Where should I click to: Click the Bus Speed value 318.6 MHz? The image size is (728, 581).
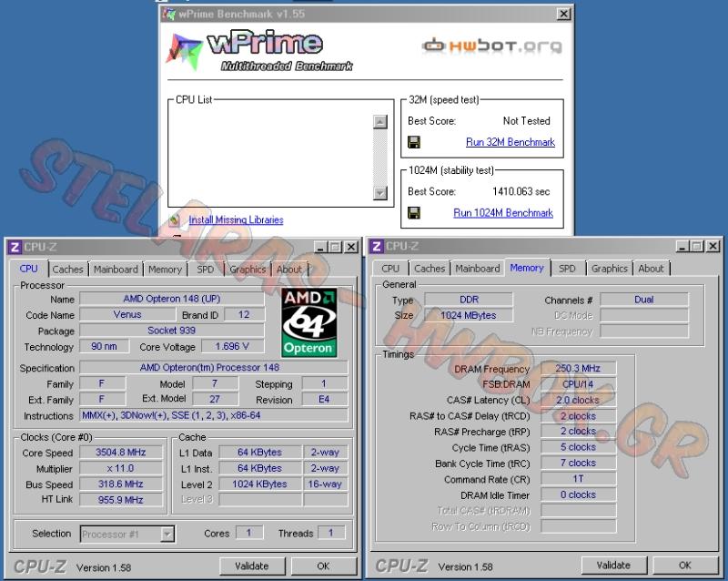(x=121, y=484)
